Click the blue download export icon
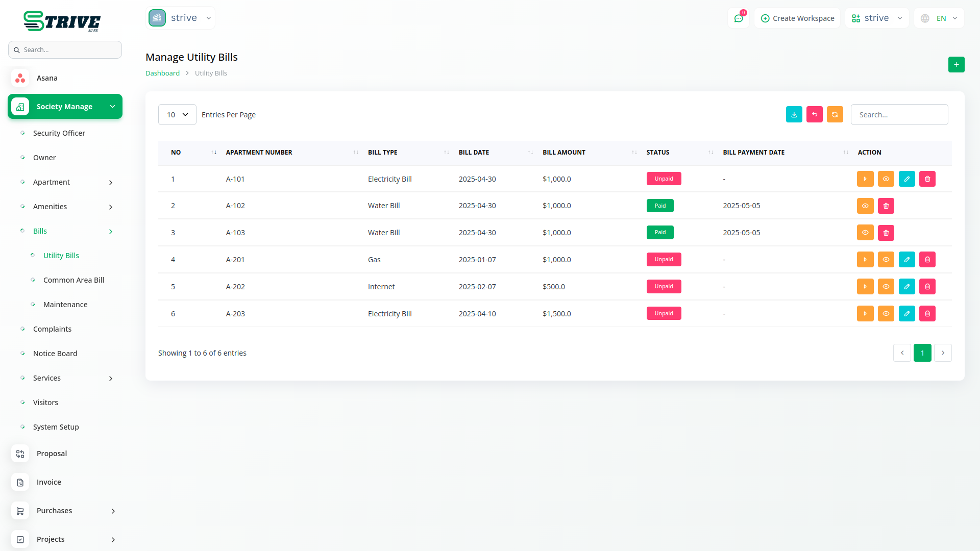Viewport: 980px width, 551px height. pyautogui.click(x=794, y=115)
